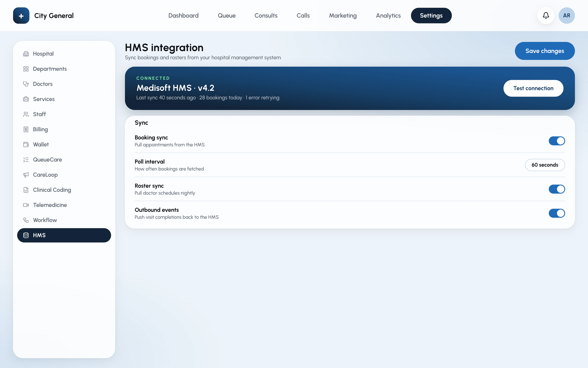Click the Medisoft HMS · v4.2 title

tap(175, 88)
